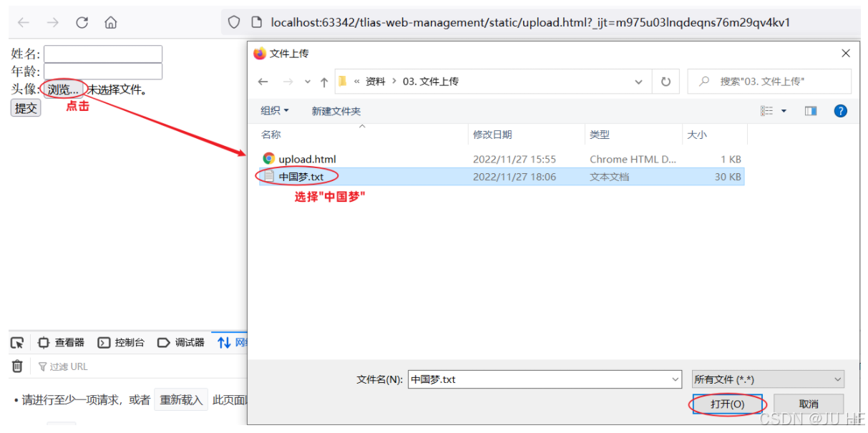Toggle the preview pane icon
The image size is (868, 433).
click(811, 111)
